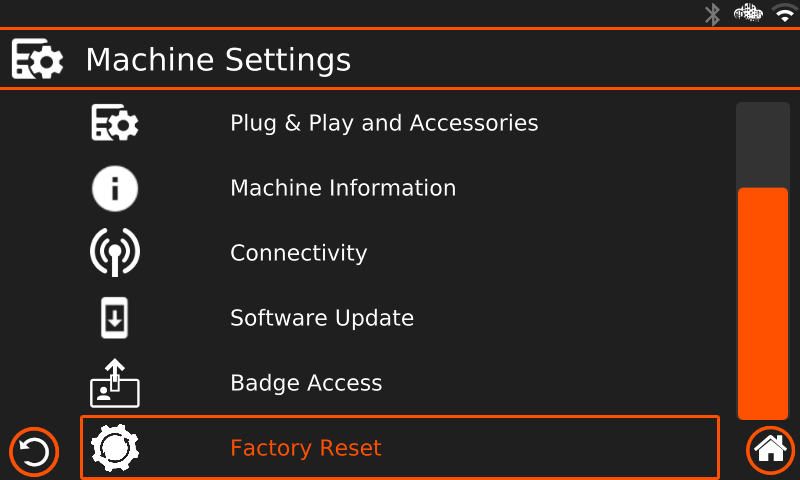Select the Connectivity menu item
Image resolution: width=800 pixels, height=480 pixels.
[400, 253]
